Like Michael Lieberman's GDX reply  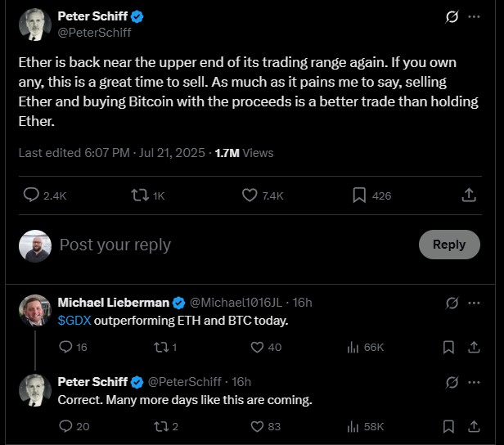257,348
